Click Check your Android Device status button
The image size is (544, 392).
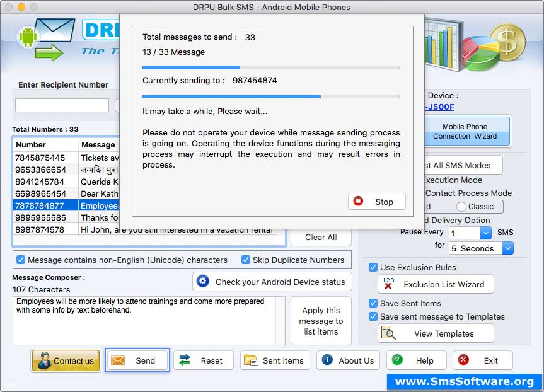pyautogui.click(x=272, y=282)
